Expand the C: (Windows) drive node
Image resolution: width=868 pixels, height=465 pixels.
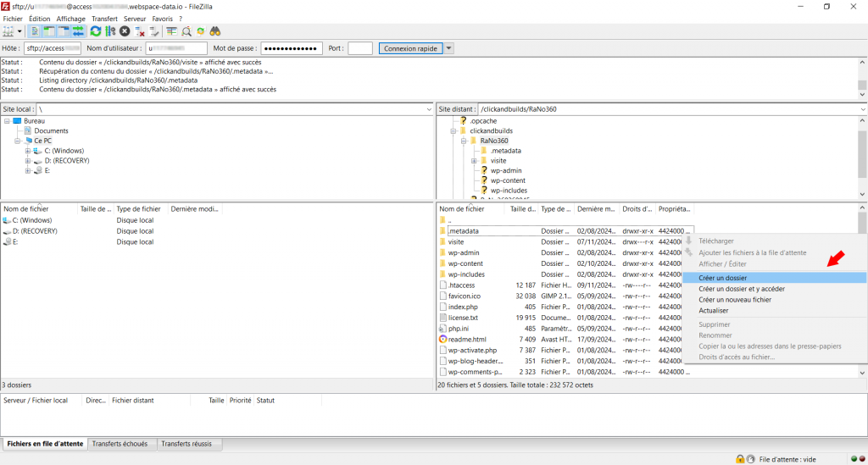point(28,151)
